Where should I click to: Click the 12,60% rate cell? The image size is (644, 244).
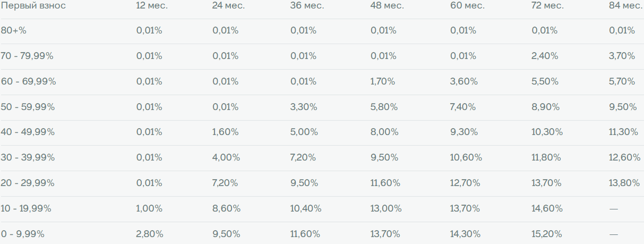pyautogui.click(x=625, y=158)
